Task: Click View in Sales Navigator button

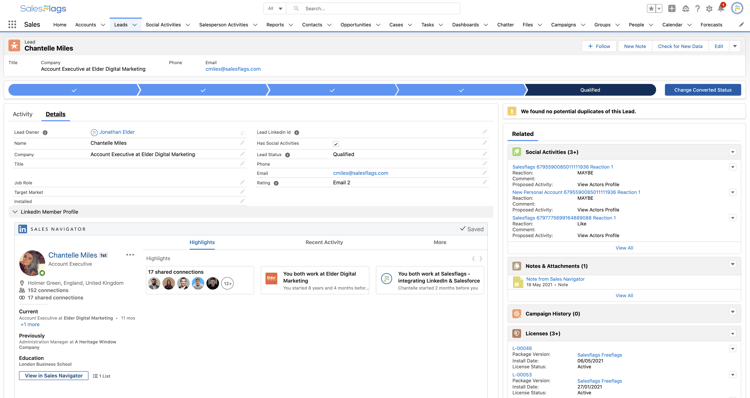Action: coord(54,376)
